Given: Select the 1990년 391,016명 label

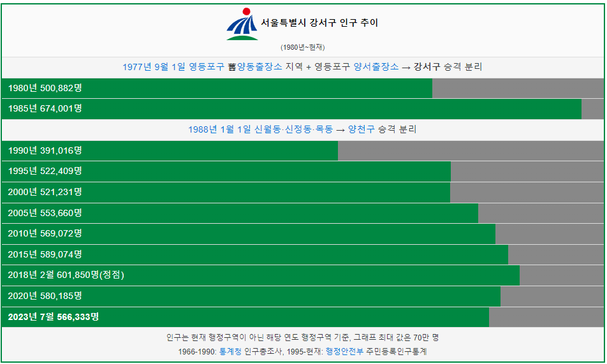Looking at the screenshot, I should (45, 150).
